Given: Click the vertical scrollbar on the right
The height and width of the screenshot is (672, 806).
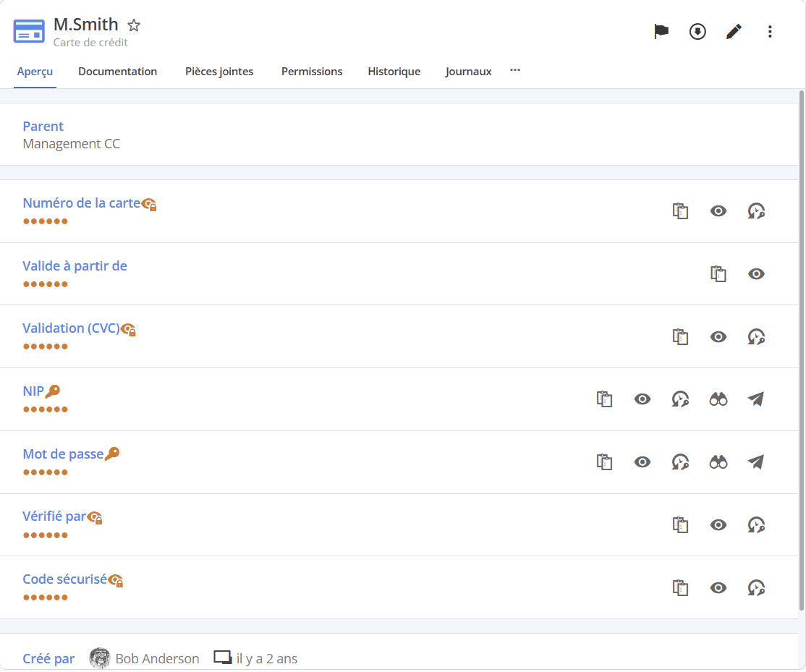Looking at the screenshot, I should [801, 347].
